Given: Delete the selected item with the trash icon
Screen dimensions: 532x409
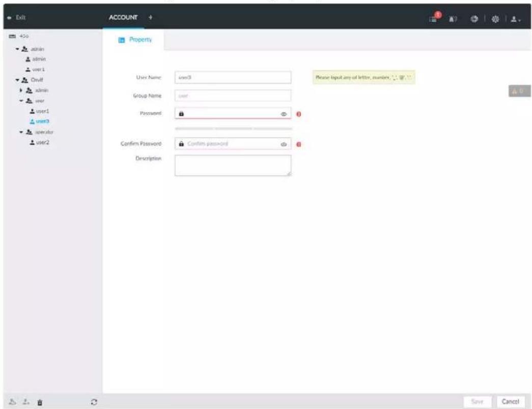Looking at the screenshot, I should pos(40,402).
